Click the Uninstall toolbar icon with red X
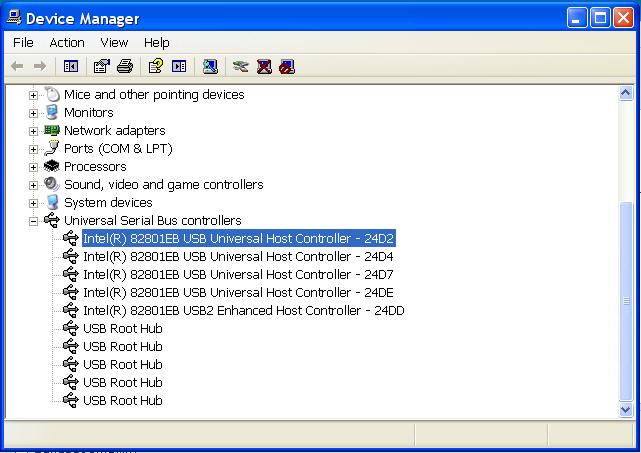This screenshot has height=453, width=641. (264, 66)
